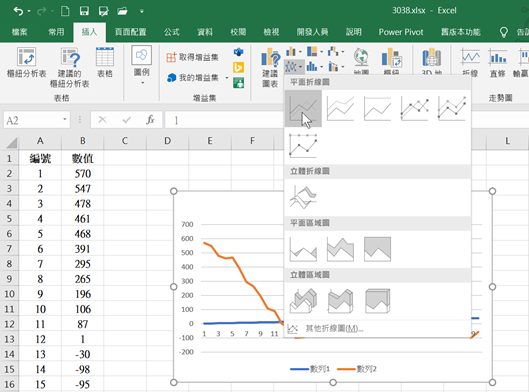The height and width of the screenshot is (392, 529).
Task: Select line with markers chart thumbnail
Action: 415,109
